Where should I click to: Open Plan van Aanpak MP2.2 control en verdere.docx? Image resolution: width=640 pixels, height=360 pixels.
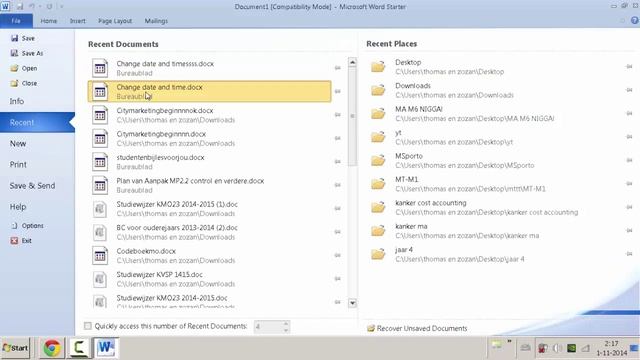point(210,185)
